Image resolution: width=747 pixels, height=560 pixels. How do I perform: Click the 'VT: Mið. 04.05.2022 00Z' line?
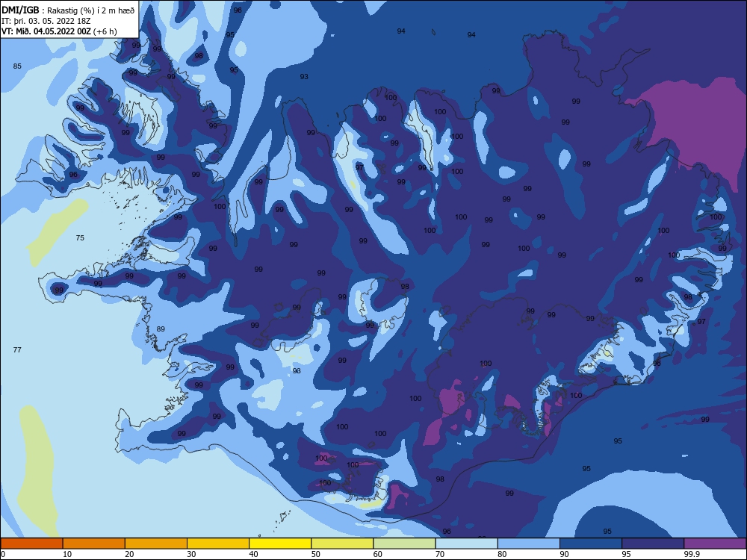[x=46, y=31]
